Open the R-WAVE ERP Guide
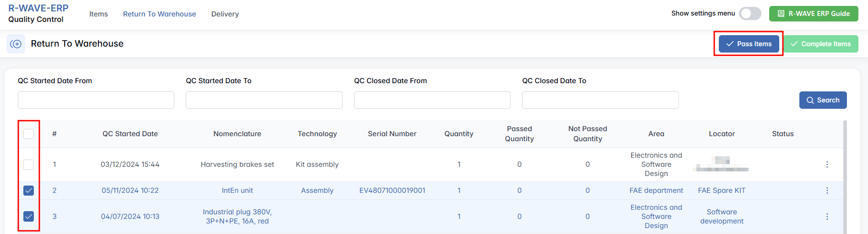This screenshot has height=234, width=868. click(814, 14)
